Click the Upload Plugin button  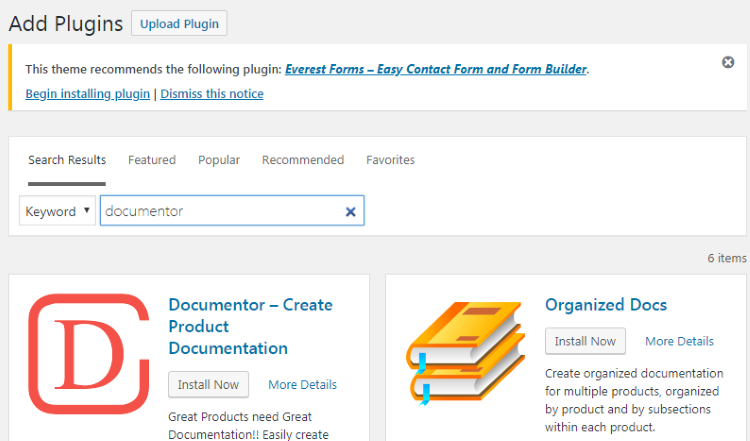pyautogui.click(x=179, y=23)
